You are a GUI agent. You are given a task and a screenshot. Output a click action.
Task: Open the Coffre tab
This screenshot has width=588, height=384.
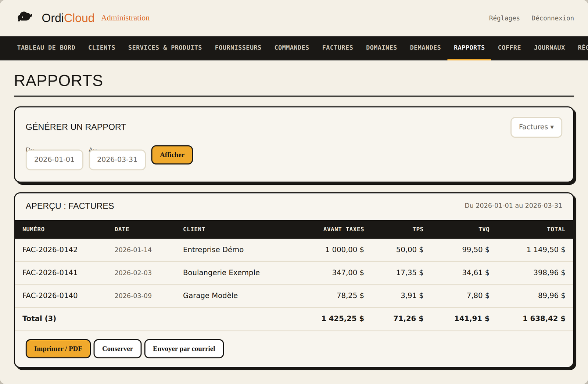pos(509,48)
